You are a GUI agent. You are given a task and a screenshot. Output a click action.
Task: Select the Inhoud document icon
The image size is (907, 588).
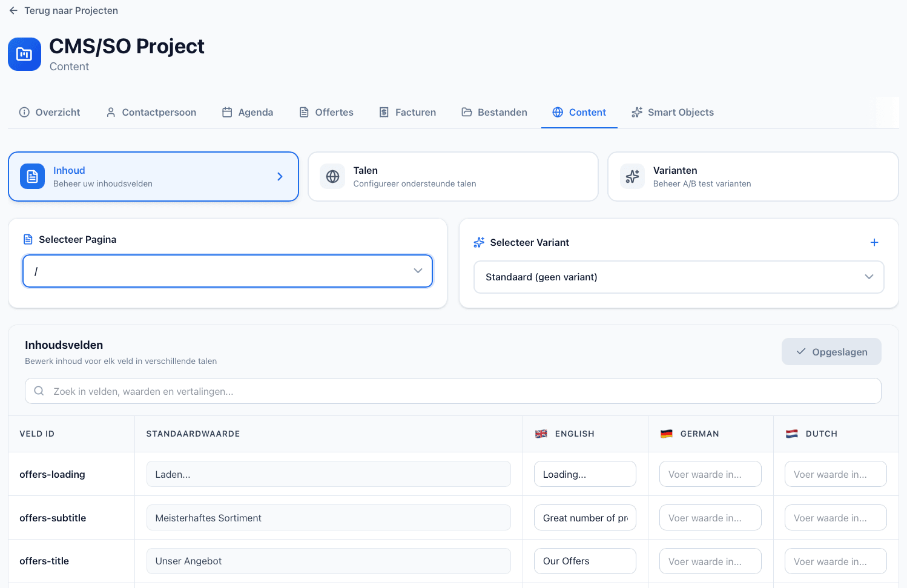point(32,176)
